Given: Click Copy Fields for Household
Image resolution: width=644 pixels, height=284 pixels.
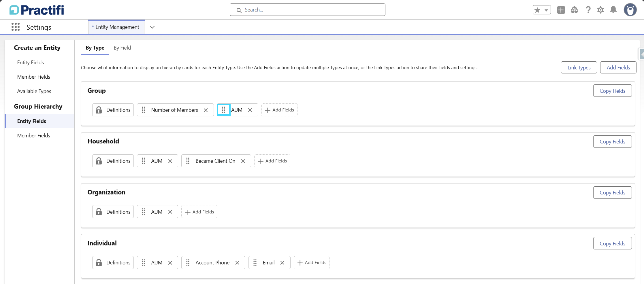Looking at the screenshot, I should tap(612, 142).
